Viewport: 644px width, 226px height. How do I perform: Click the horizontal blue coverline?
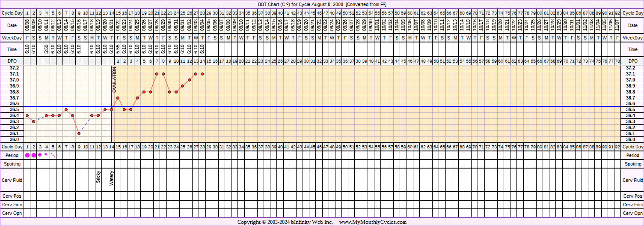click(342, 106)
